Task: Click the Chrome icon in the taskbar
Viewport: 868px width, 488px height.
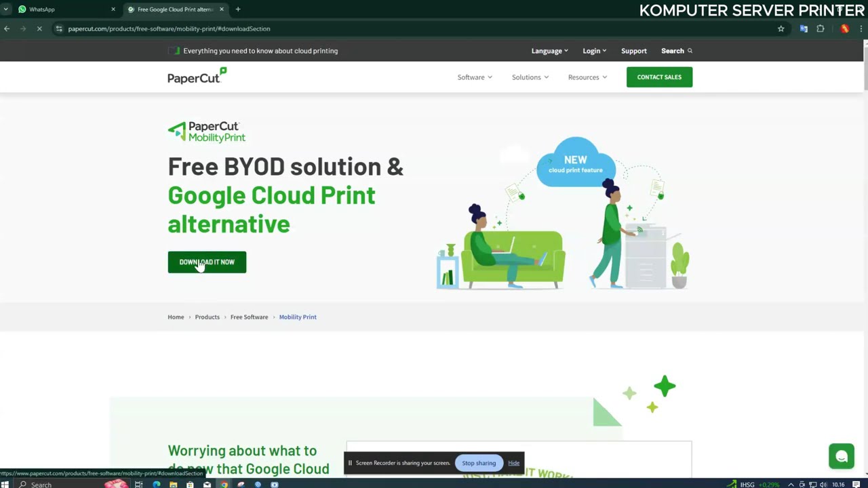Action: (224, 484)
